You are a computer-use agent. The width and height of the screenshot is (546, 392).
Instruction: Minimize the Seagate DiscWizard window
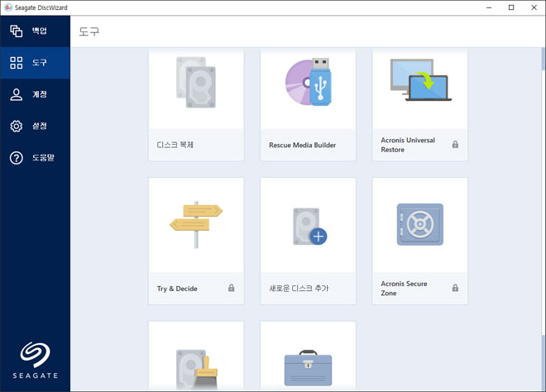[489, 7]
